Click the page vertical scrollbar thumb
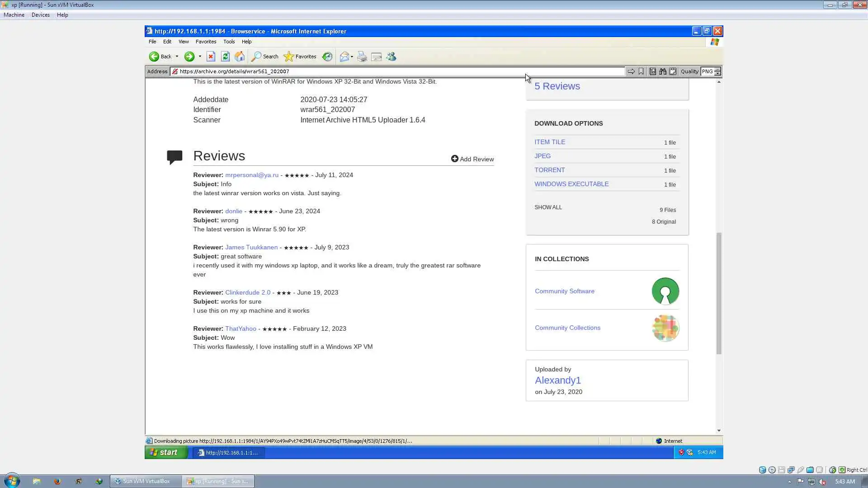Image resolution: width=868 pixels, height=488 pixels. [x=719, y=294]
